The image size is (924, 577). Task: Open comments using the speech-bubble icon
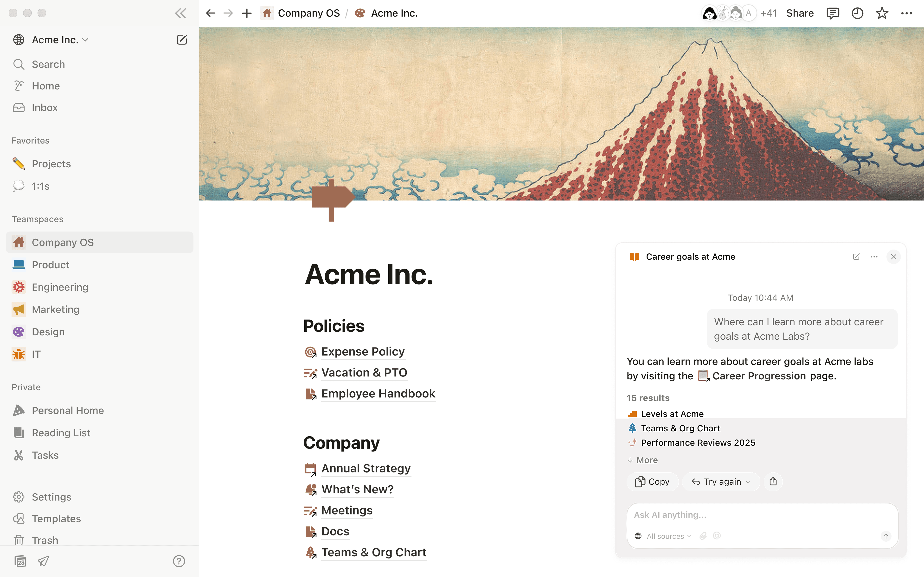pos(833,13)
